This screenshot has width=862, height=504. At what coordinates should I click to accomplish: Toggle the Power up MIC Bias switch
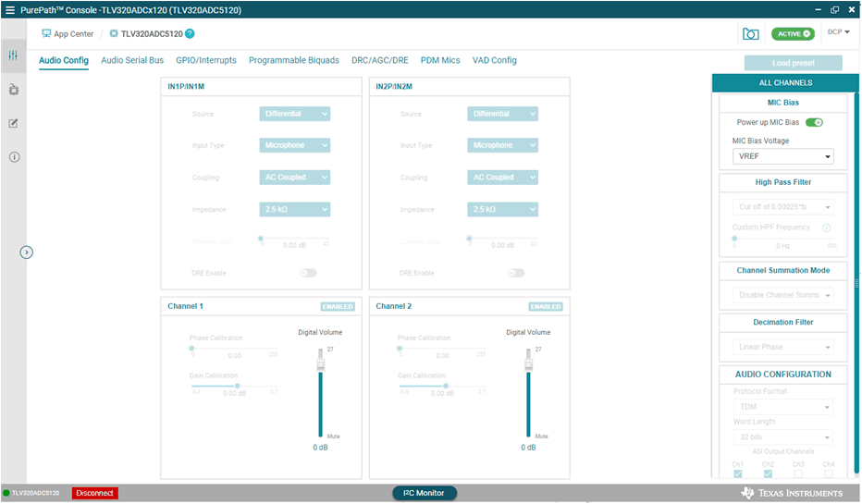tap(814, 122)
